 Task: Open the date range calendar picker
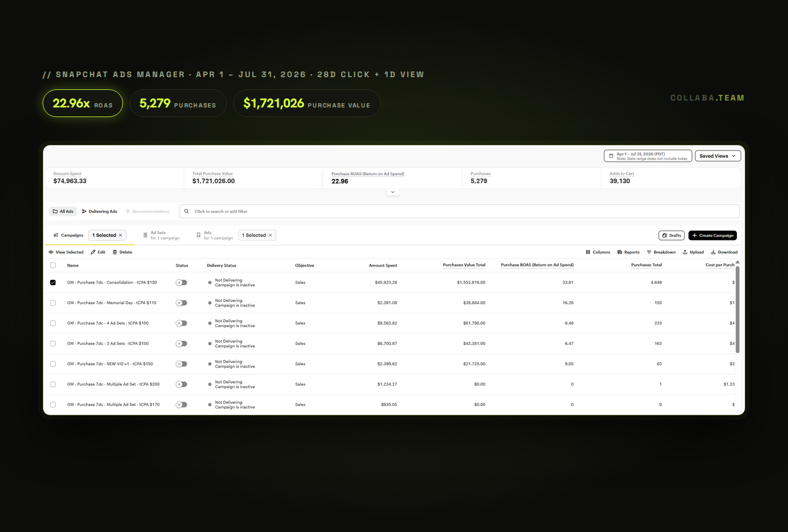(648, 156)
